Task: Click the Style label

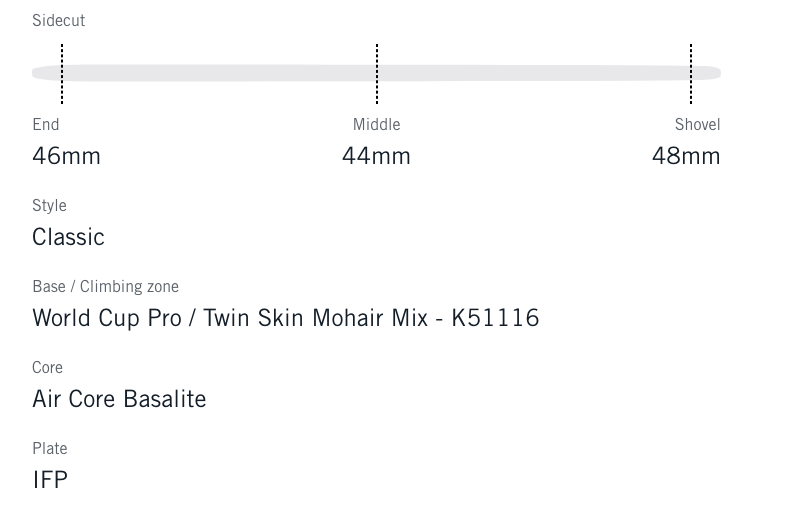Action: 49,205
